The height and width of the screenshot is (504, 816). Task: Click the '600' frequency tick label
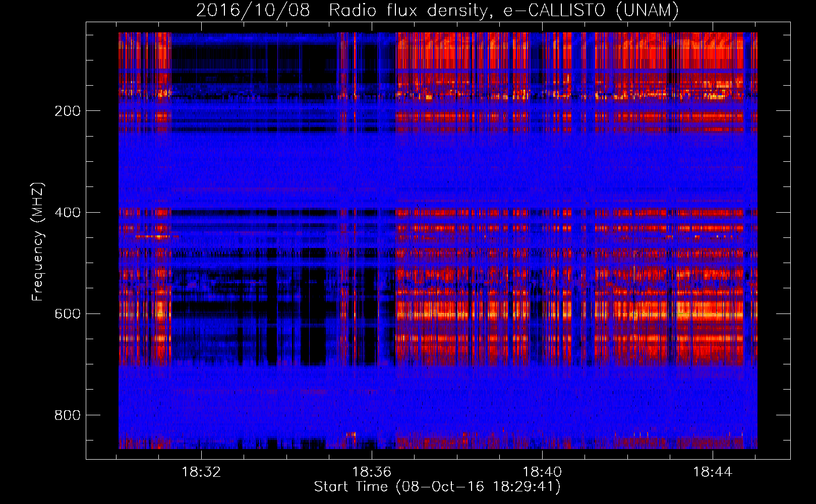(68, 313)
